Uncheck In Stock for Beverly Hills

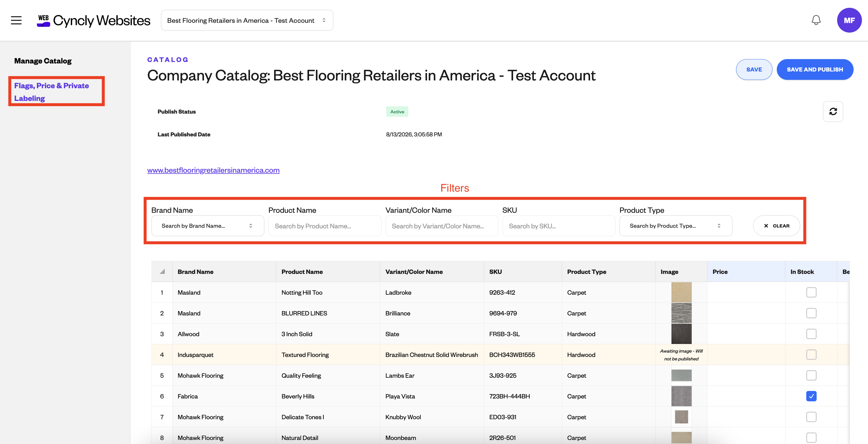tap(811, 396)
